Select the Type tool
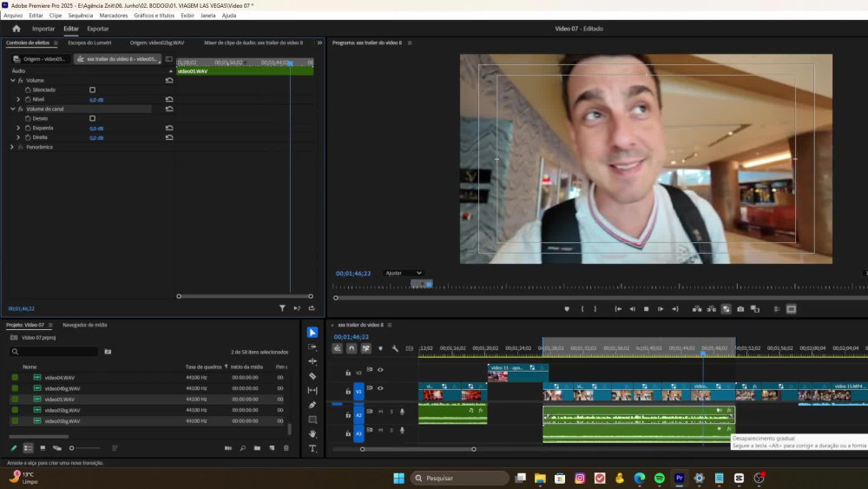Screen dimensions: 868x489 click(312, 448)
